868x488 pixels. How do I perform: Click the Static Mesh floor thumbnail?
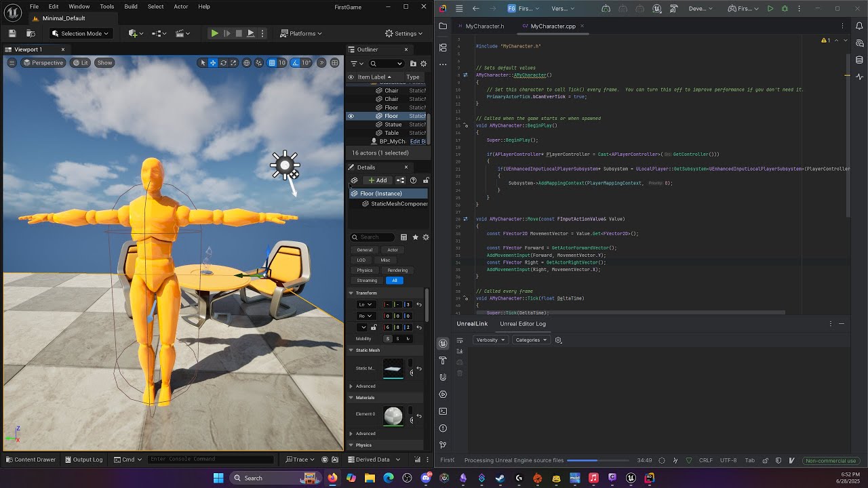point(393,369)
